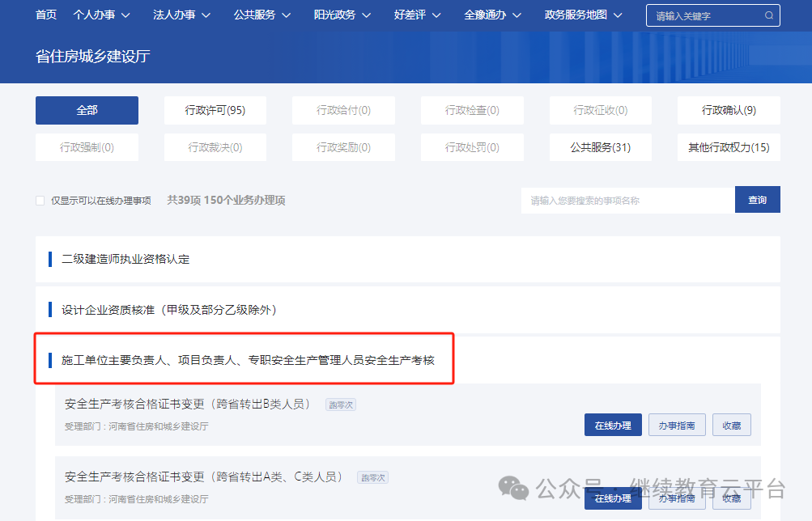Select the 行政征收(0) category
Image resolution: width=812 pixels, height=521 pixels.
tap(600, 110)
